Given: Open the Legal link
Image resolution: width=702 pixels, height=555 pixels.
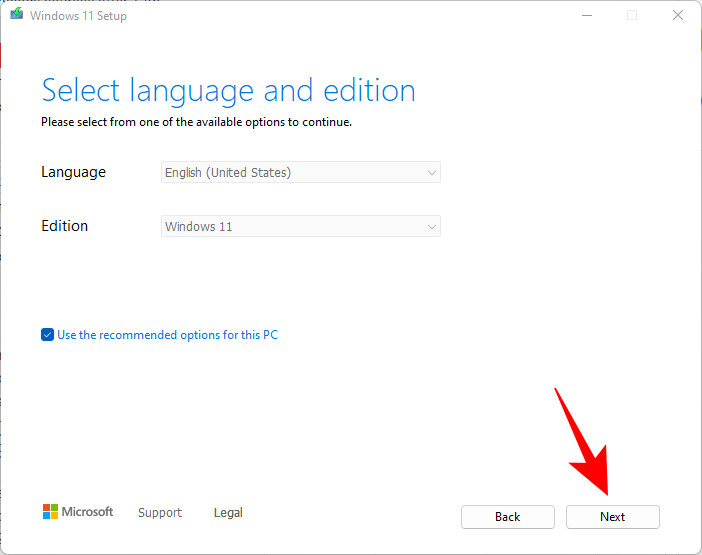Looking at the screenshot, I should (228, 513).
